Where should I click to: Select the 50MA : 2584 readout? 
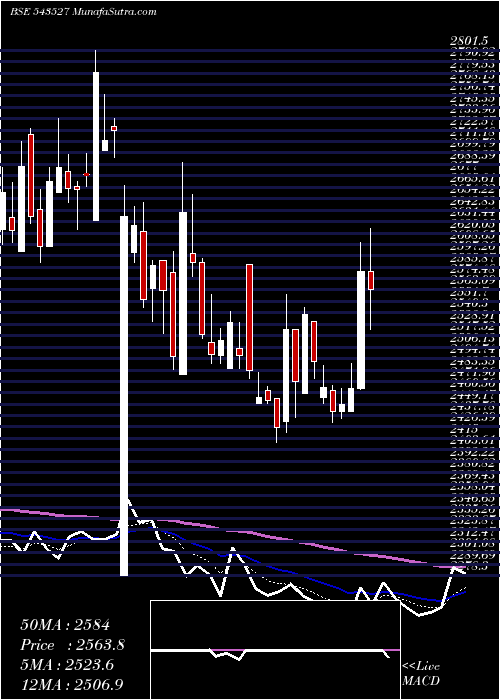point(65,625)
